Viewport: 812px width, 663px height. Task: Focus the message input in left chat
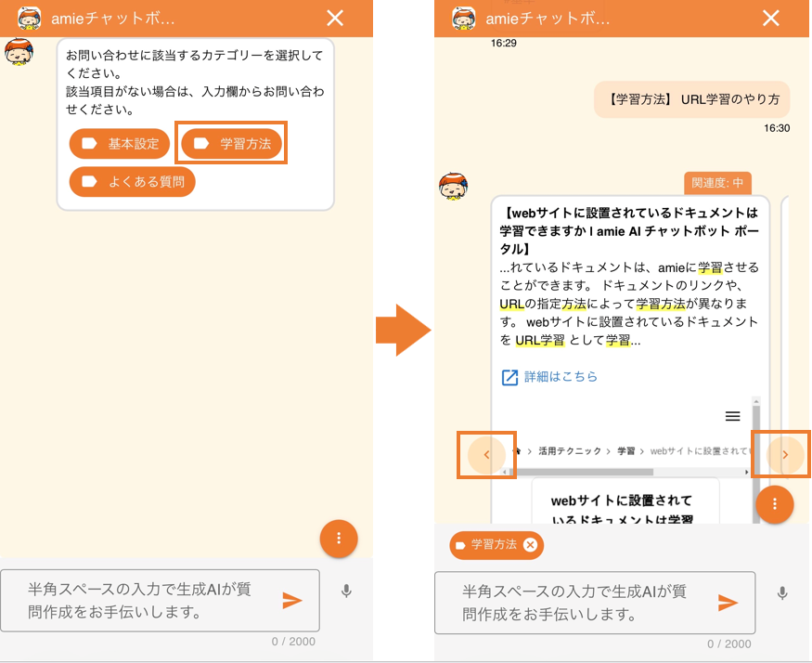pyautogui.click(x=148, y=601)
